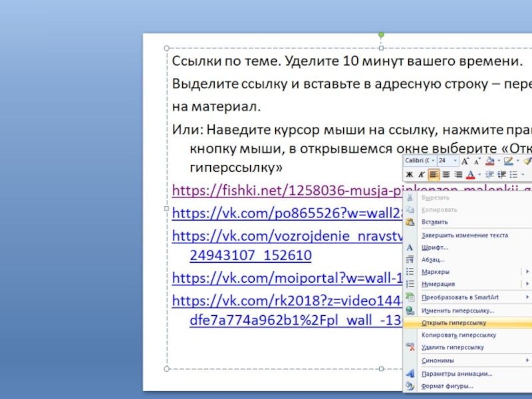Click the grow font size icon

tap(465, 161)
